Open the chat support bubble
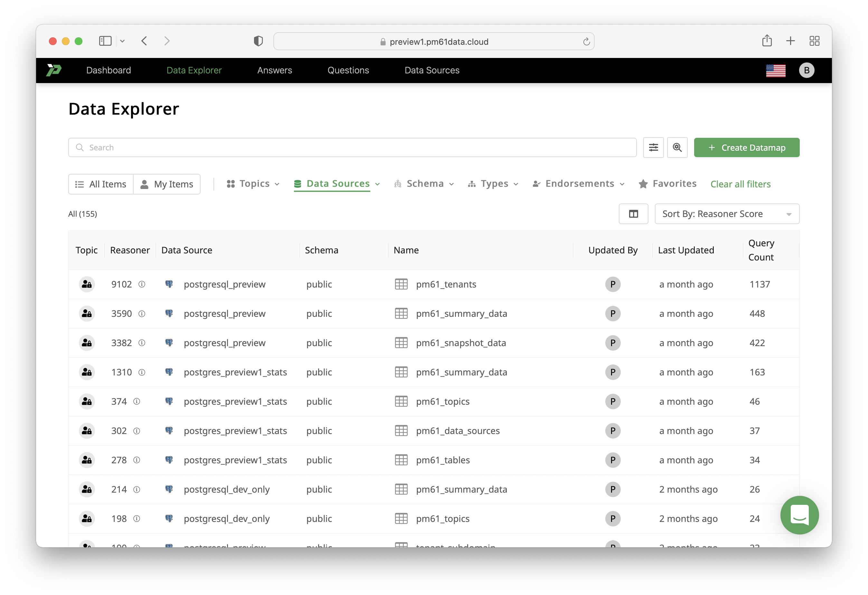The image size is (868, 595). point(799,515)
